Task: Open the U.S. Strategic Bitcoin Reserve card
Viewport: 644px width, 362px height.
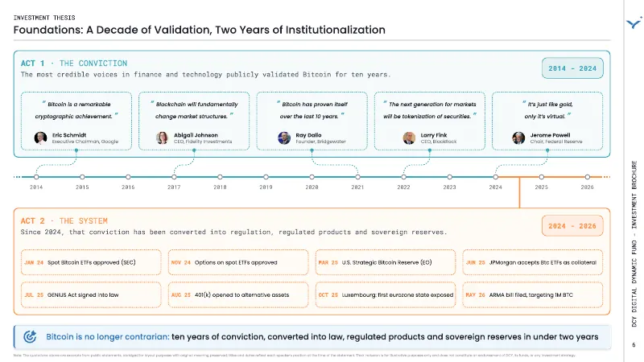Action: (x=386, y=262)
